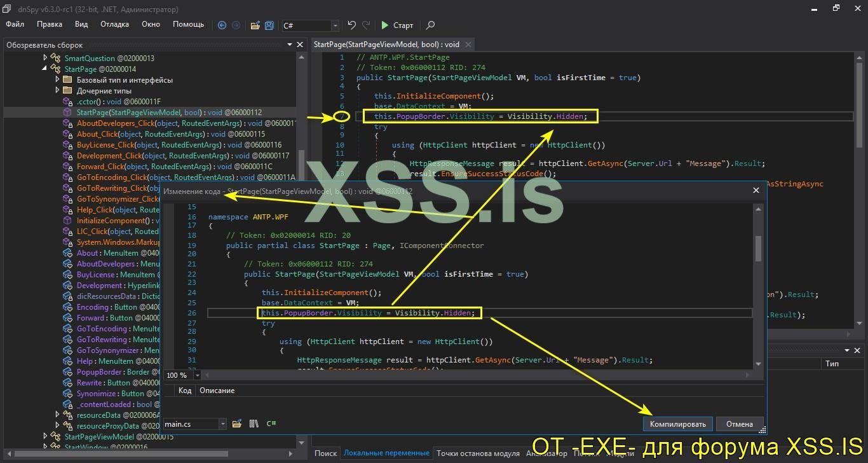Open the Помощь menu
868x463 pixels.
[x=188, y=24]
